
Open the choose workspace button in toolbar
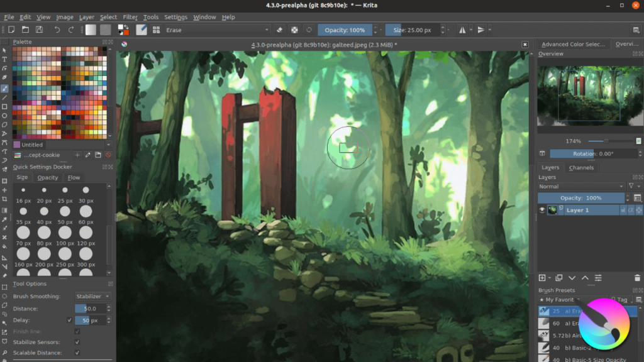coord(636,30)
